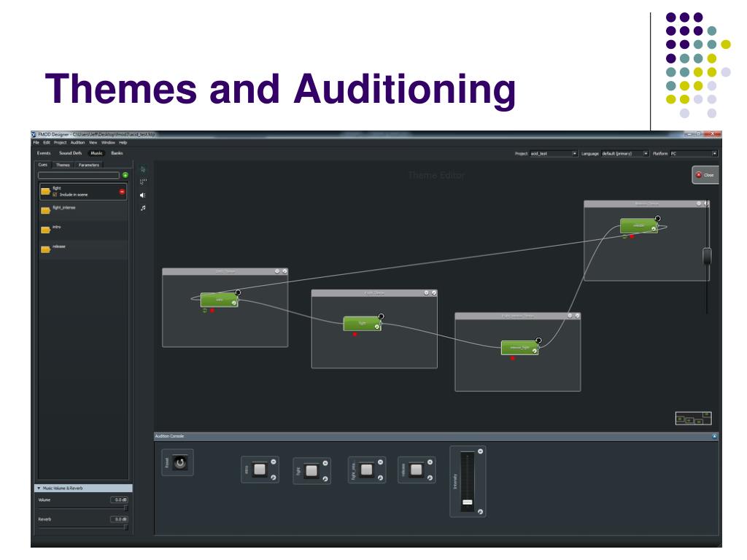Select the intro cue
747x560 pixels.
click(x=83, y=230)
